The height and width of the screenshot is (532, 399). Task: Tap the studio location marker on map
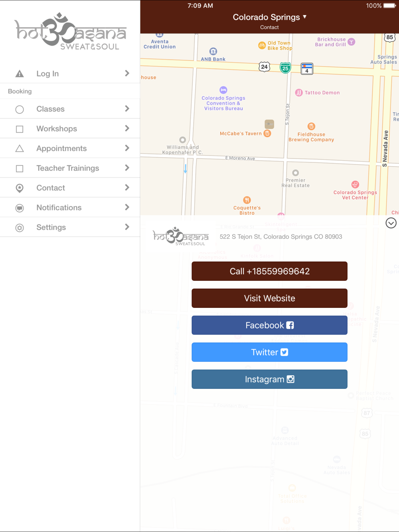[269, 124]
